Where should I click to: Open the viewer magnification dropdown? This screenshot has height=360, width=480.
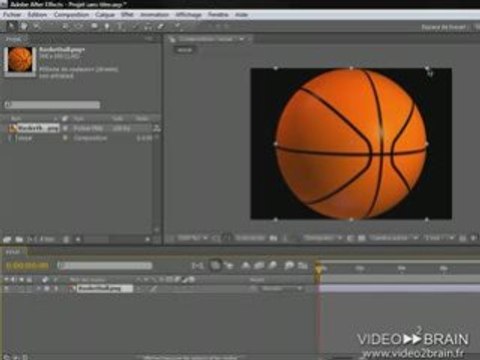click(x=192, y=238)
